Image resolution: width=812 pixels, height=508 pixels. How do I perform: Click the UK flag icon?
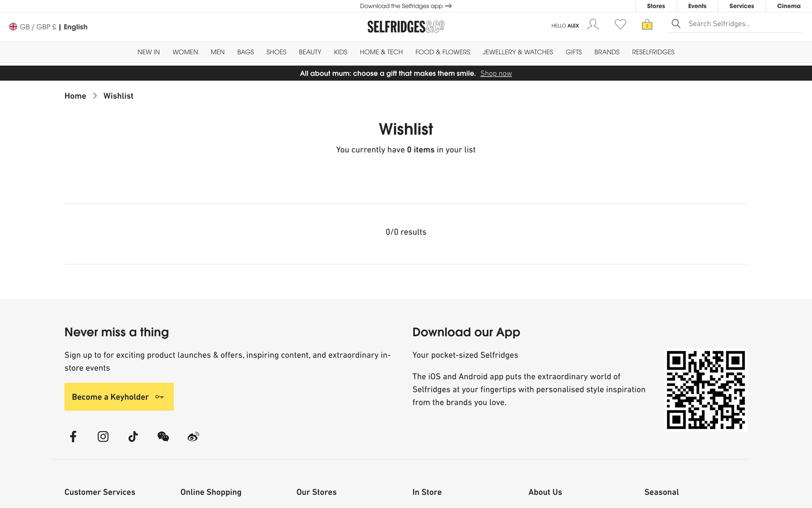[x=13, y=27]
